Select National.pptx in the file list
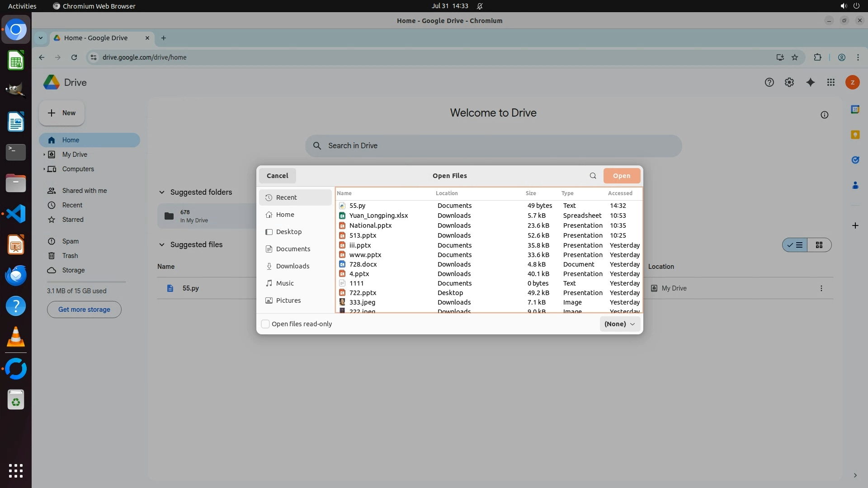This screenshot has height=488, width=868. coord(370,225)
